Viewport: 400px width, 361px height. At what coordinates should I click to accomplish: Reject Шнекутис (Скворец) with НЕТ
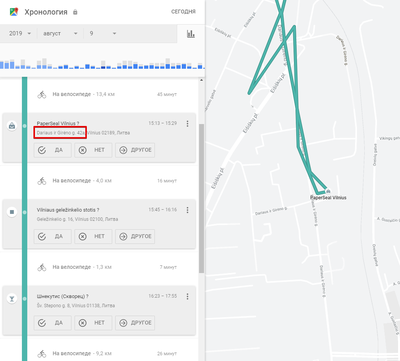tap(93, 323)
